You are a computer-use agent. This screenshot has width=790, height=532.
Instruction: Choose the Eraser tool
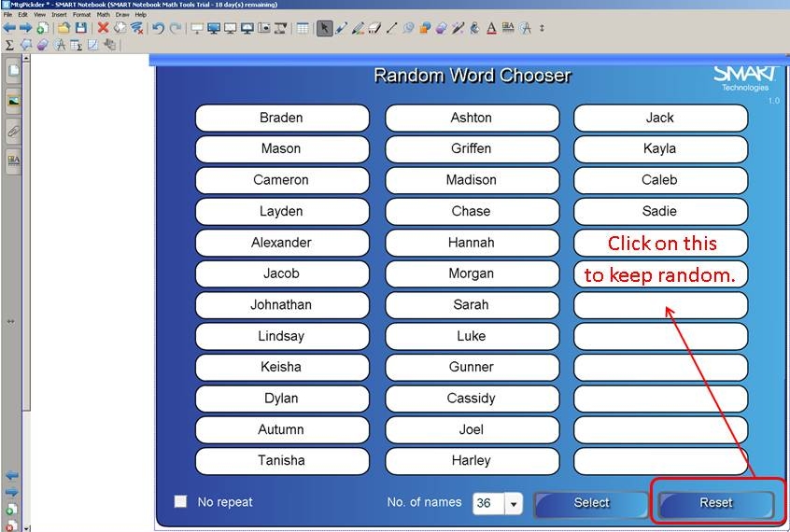(x=374, y=28)
